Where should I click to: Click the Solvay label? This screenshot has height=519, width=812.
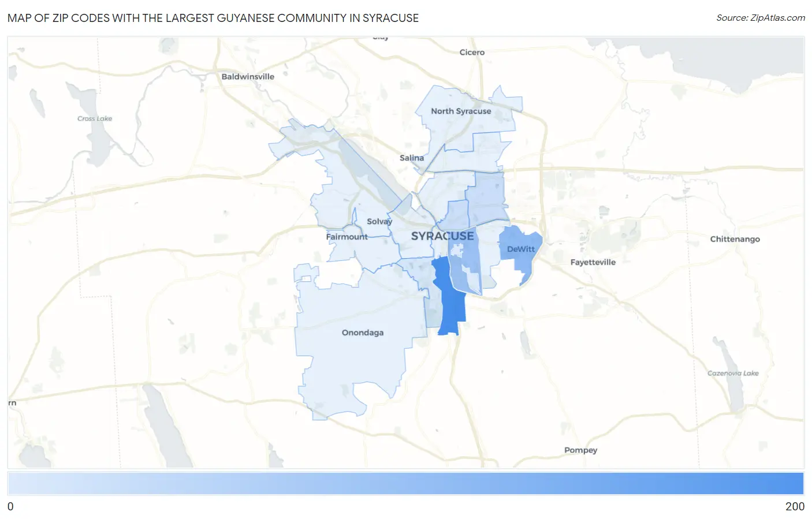[379, 221]
